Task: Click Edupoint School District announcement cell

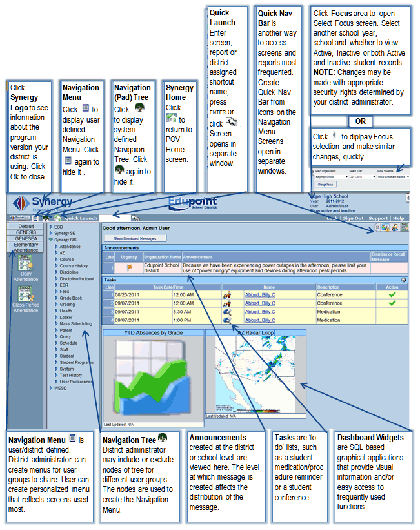Action: click(163, 268)
